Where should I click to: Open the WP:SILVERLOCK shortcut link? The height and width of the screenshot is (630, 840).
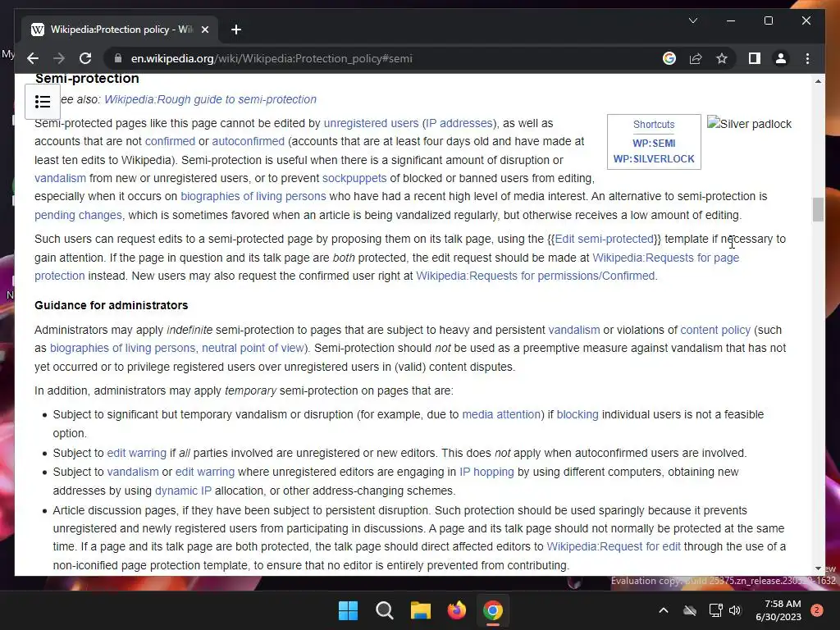coord(654,158)
